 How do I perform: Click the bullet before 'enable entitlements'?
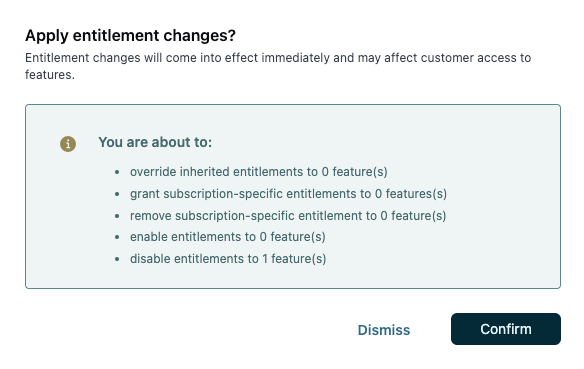coord(117,237)
